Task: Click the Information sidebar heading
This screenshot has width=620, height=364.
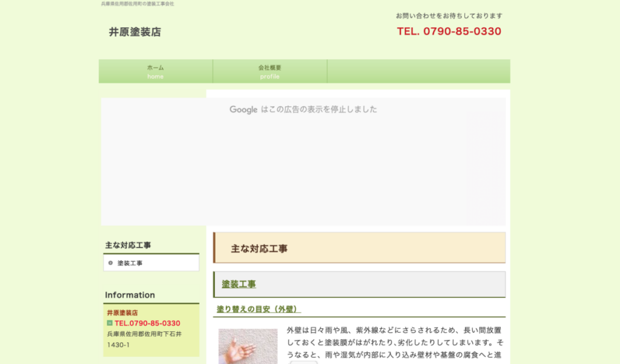Action: click(x=130, y=295)
